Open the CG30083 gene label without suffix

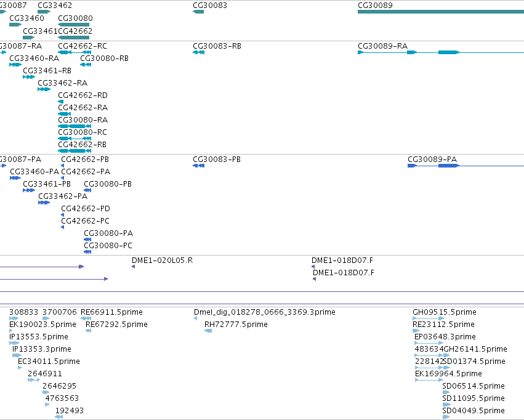[210, 6]
